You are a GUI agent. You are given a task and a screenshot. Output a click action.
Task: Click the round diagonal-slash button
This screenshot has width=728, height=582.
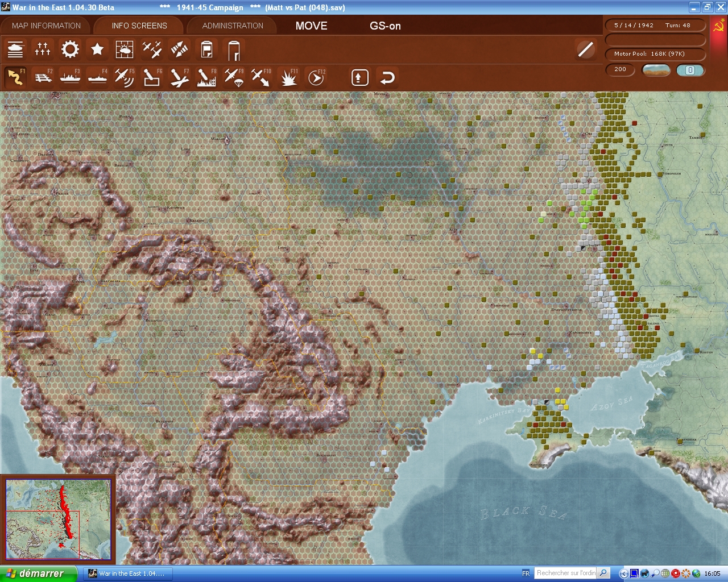click(x=585, y=49)
